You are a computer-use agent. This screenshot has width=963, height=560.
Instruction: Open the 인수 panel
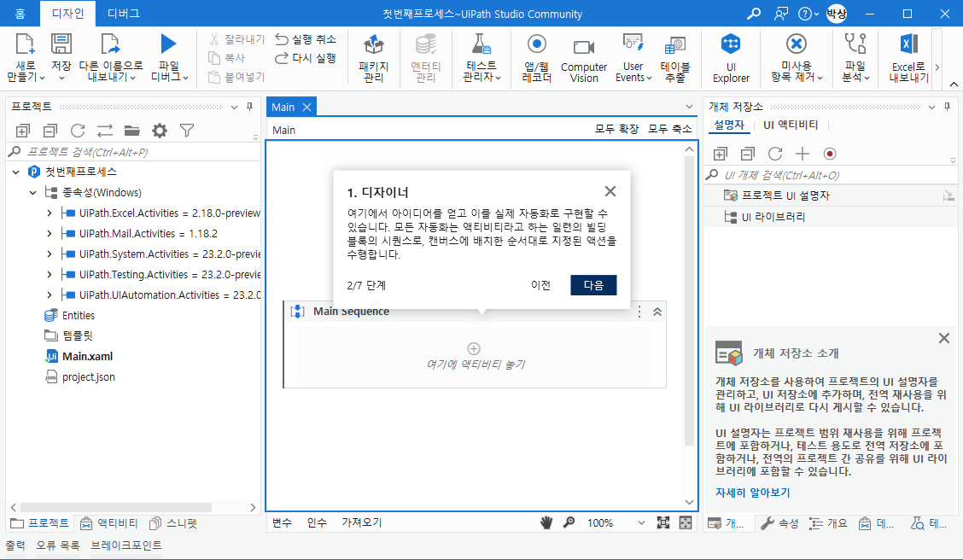(x=317, y=522)
